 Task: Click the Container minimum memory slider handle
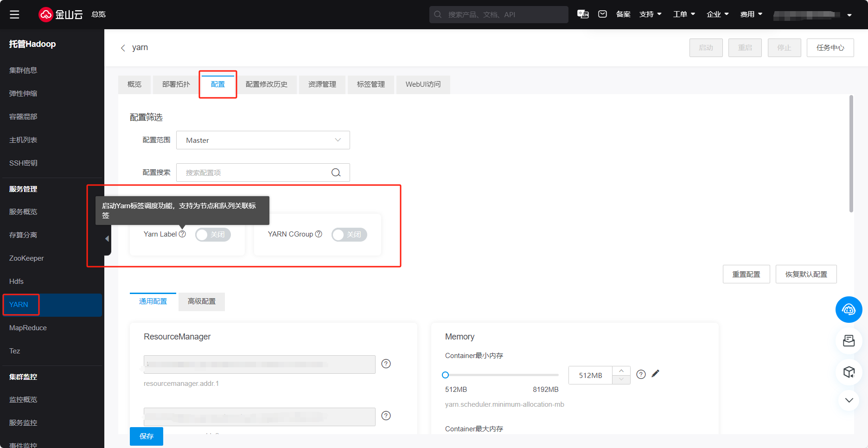pos(446,375)
